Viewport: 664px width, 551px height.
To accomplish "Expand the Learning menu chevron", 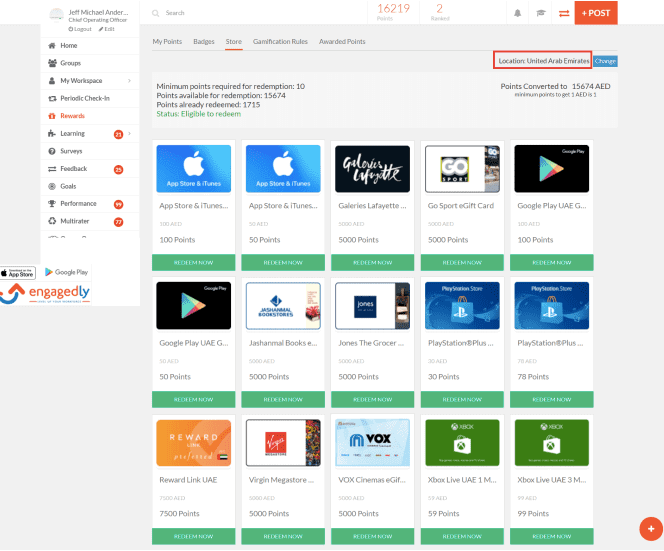I will 130,134.
